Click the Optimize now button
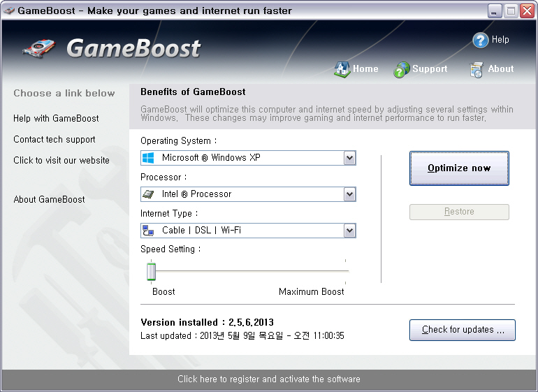 coord(459,168)
